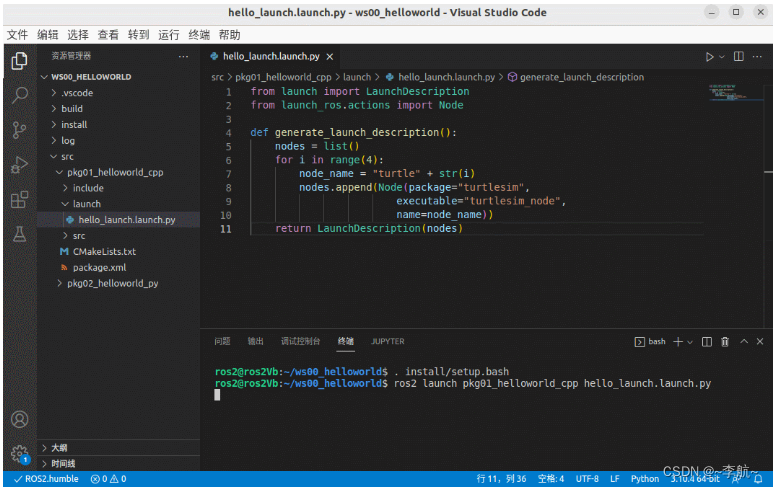
Task: Maximize the panel with up chevron
Action: [744, 341]
